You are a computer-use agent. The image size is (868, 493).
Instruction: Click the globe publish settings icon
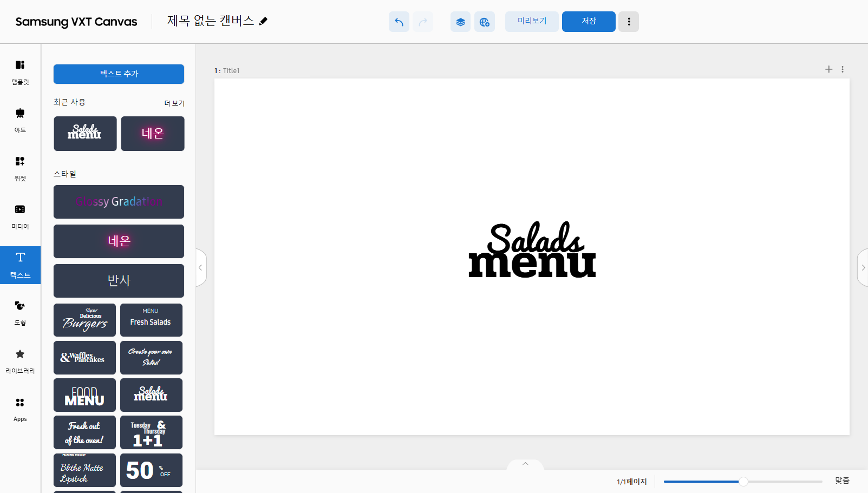485,22
